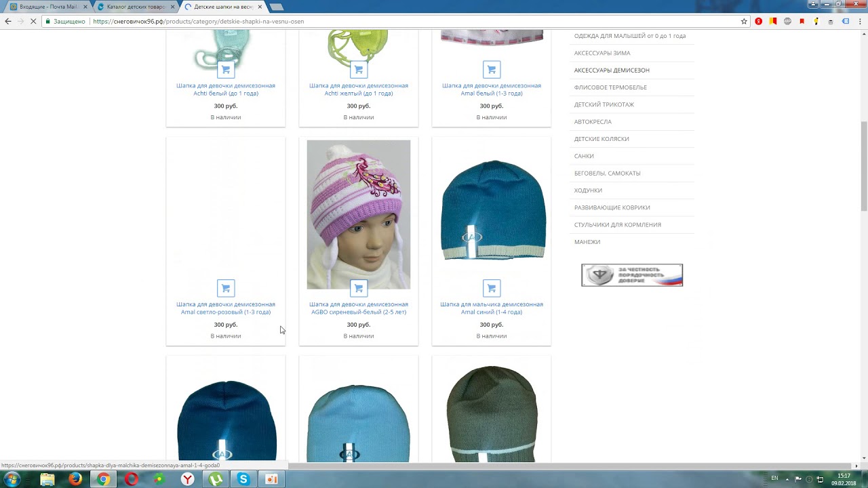868x488 pixels.
Task: Click the grey bin extension icon
Action: point(831,22)
